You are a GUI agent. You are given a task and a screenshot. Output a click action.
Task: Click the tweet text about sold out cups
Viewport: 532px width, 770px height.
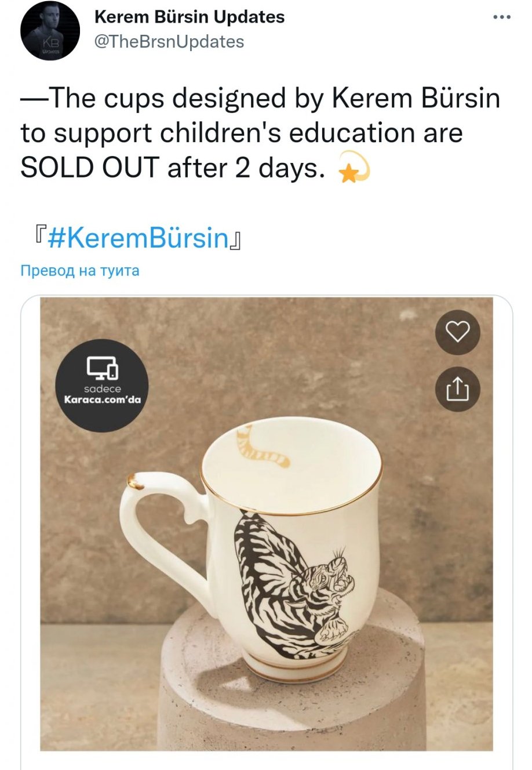[x=260, y=133]
